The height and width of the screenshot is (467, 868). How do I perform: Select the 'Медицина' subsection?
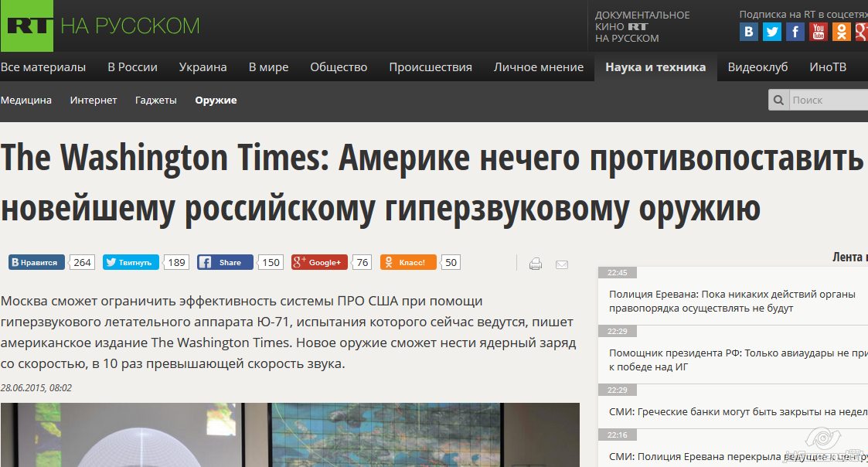(x=26, y=101)
